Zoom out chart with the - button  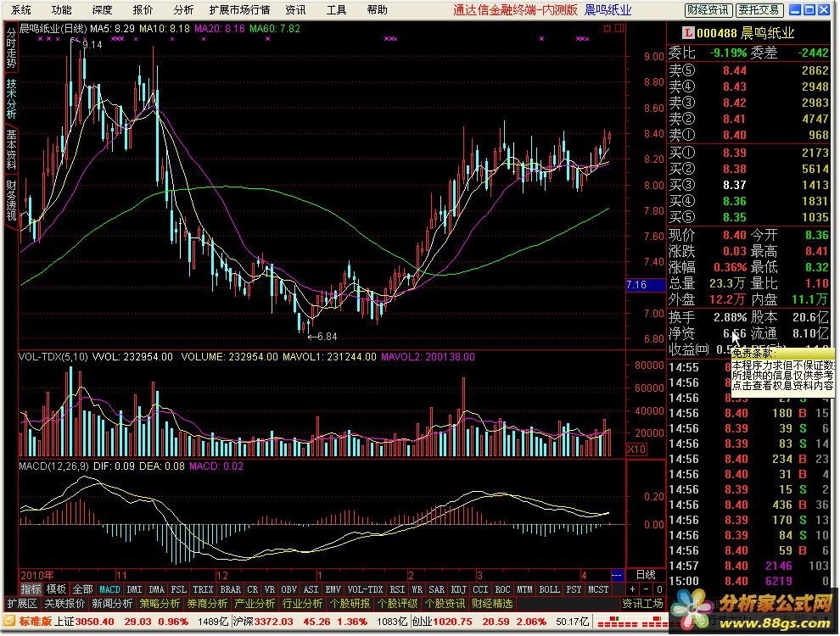[x=646, y=589]
